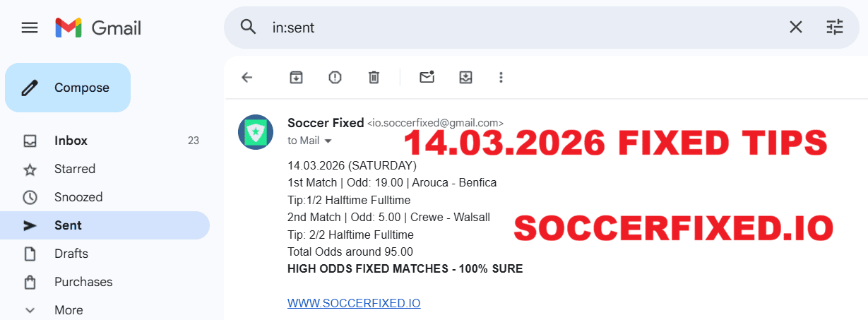The height and width of the screenshot is (320, 868).
Task: Open the three-dot More actions menu
Action: (501, 78)
